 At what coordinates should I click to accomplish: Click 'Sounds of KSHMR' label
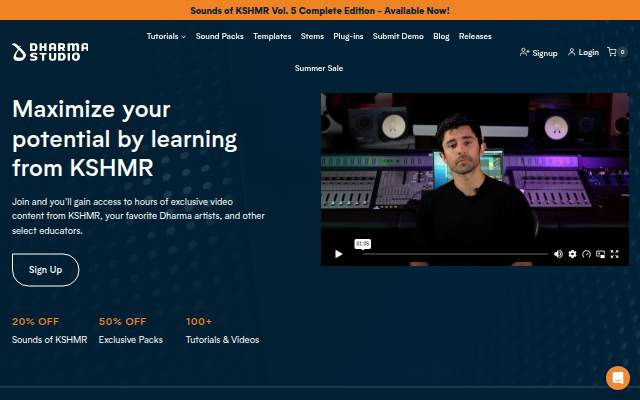tap(49, 340)
